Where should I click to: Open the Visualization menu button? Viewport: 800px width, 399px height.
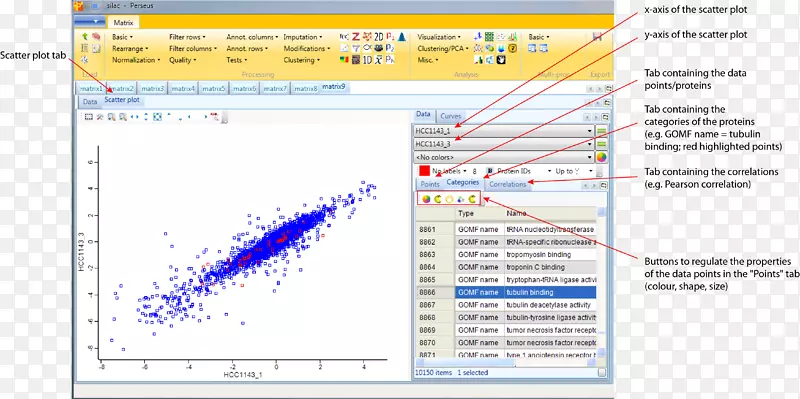[439, 37]
